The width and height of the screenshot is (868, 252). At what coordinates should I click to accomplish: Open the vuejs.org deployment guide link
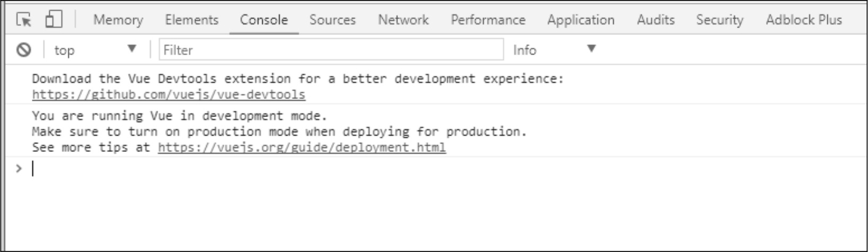(x=302, y=147)
